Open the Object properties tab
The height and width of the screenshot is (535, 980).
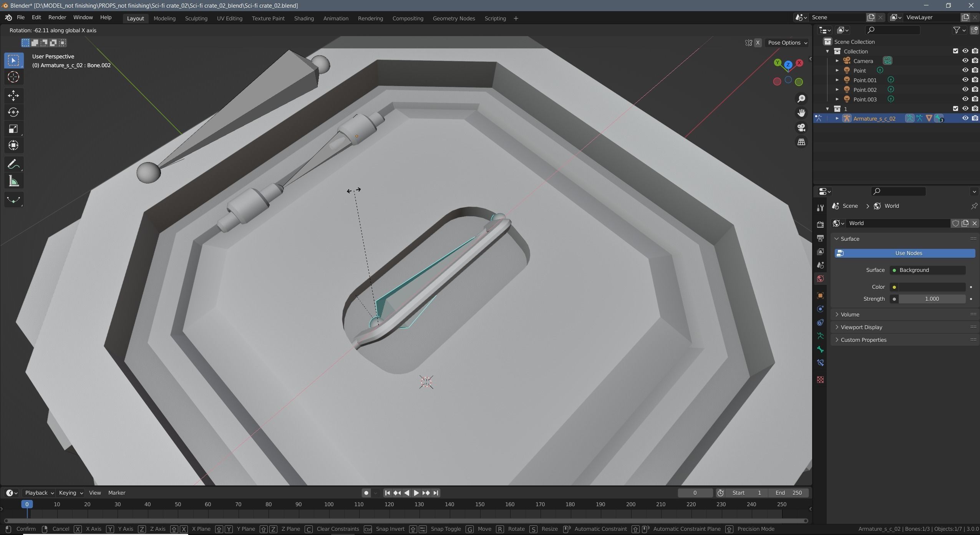[x=820, y=295]
